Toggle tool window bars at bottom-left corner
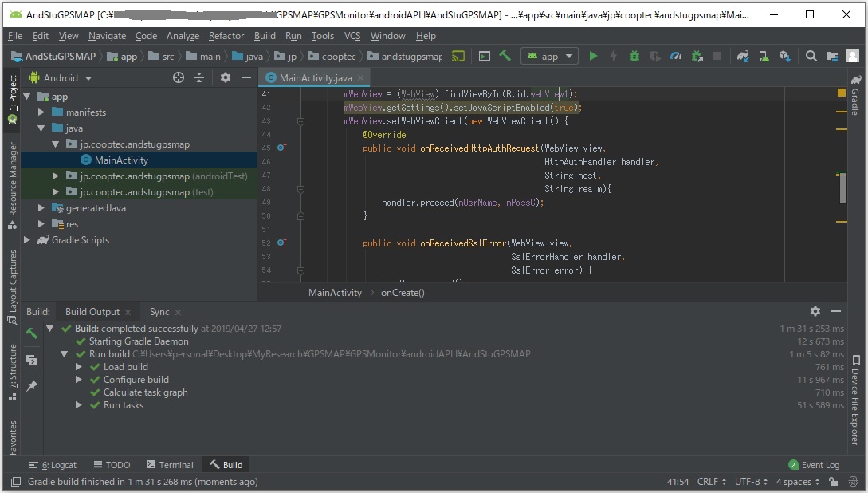This screenshot has width=868, height=493. pos(15,482)
